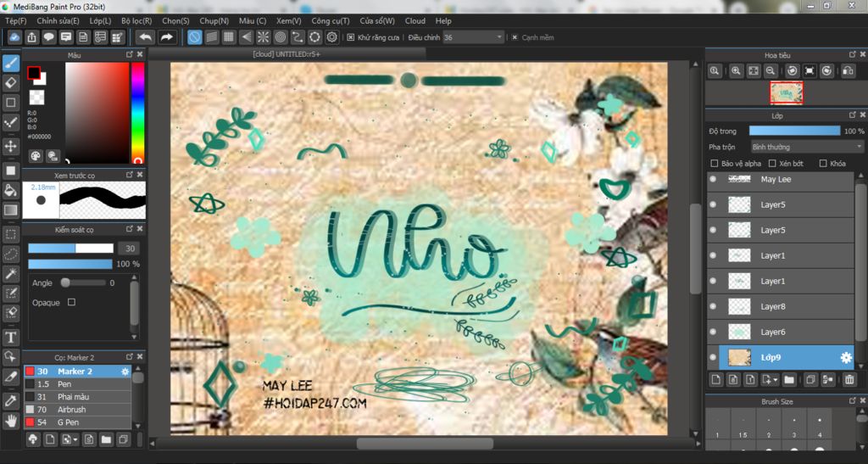Click the Độ trong opacity slider
The width and height of the screenshot is (868, 464).
pyautogui.click(x=794, y=131)
